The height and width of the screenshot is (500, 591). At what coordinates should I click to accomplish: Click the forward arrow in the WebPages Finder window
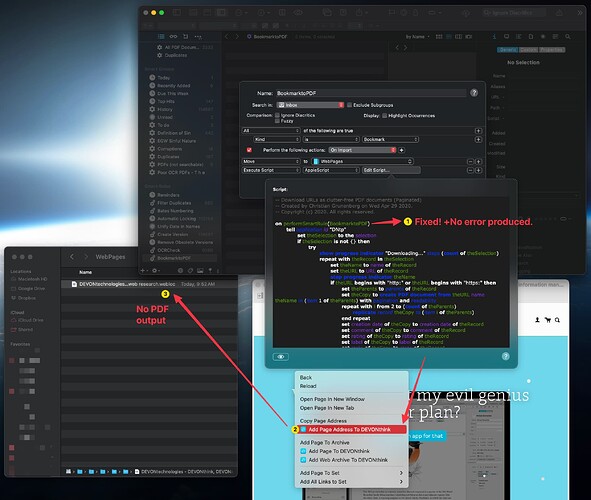pos(86,257)
